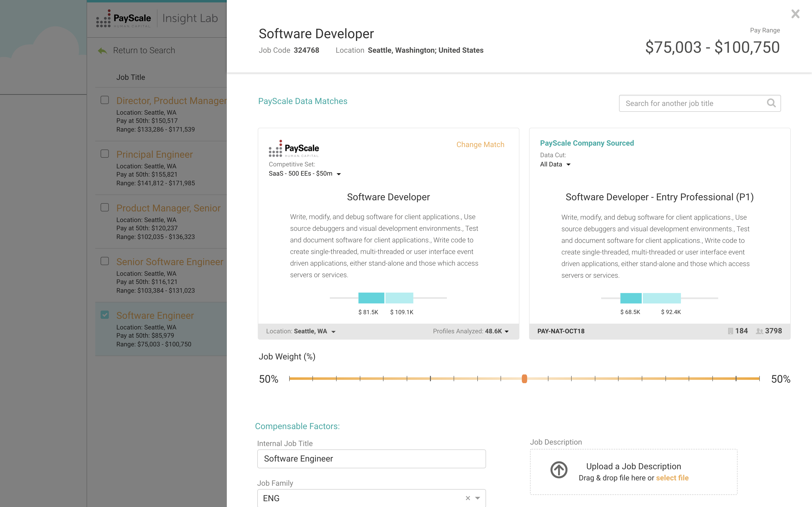Viewport: 812px width, 507px height.
Task: Click the Insight Lab title
Action: pyautogui.click(x=190, y=18)
